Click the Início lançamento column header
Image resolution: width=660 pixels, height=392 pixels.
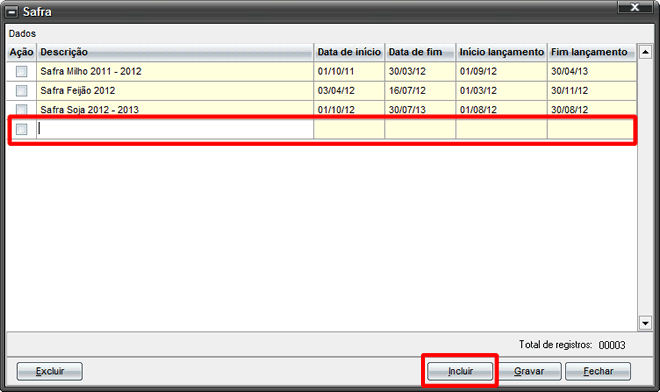[x=501, y=52]
